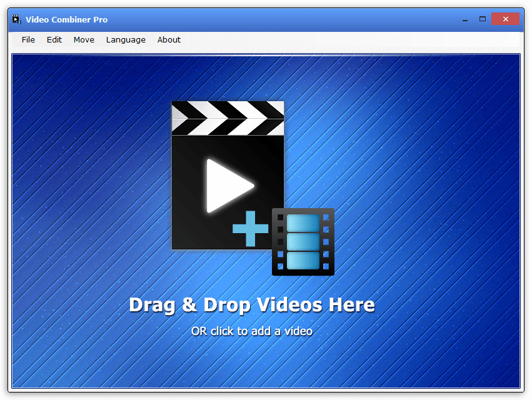Open the Language menu
This screenshot has width=532, height=400.
[x=126, y=40]
